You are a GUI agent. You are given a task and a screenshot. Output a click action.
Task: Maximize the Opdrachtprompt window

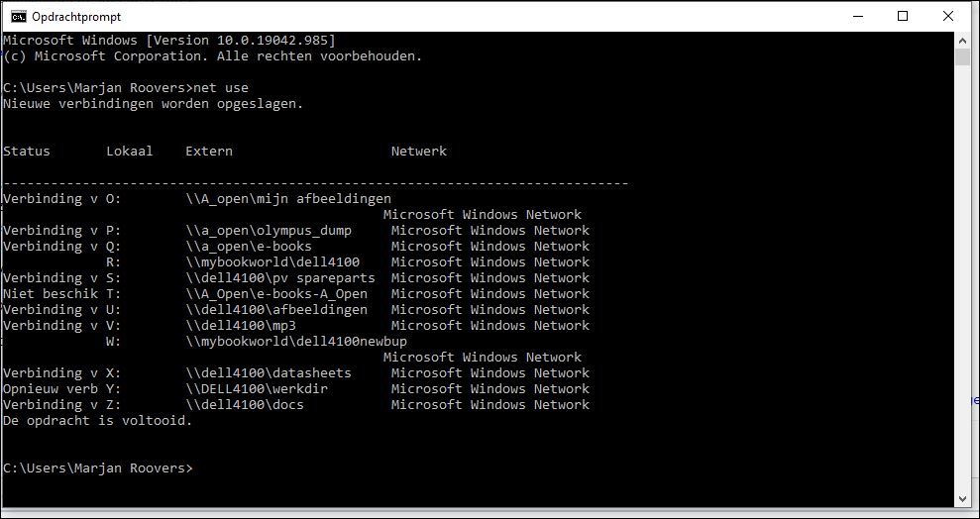(x=903, y=16)
